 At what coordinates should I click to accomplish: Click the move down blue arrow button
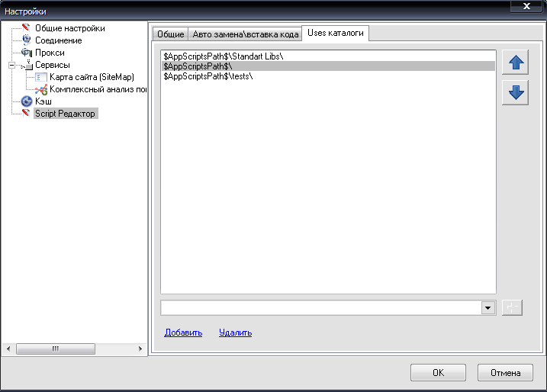tap(515, 93)
